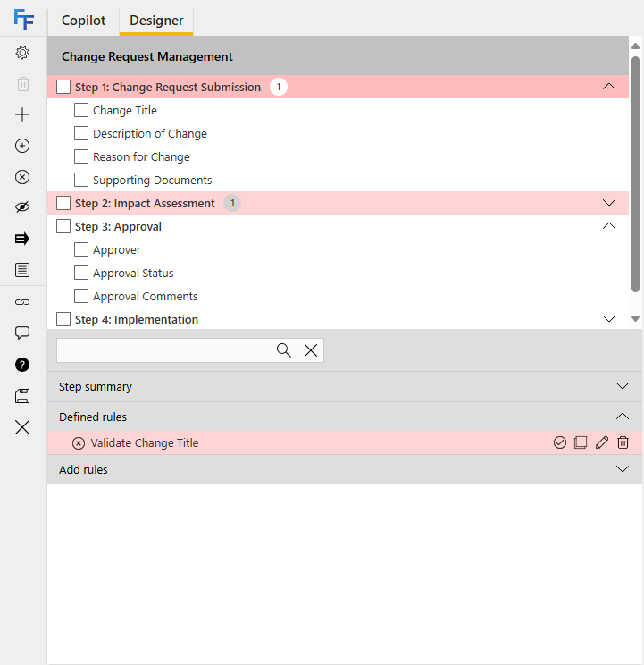Collapse the Defined rules section chevron

(623, 417)
